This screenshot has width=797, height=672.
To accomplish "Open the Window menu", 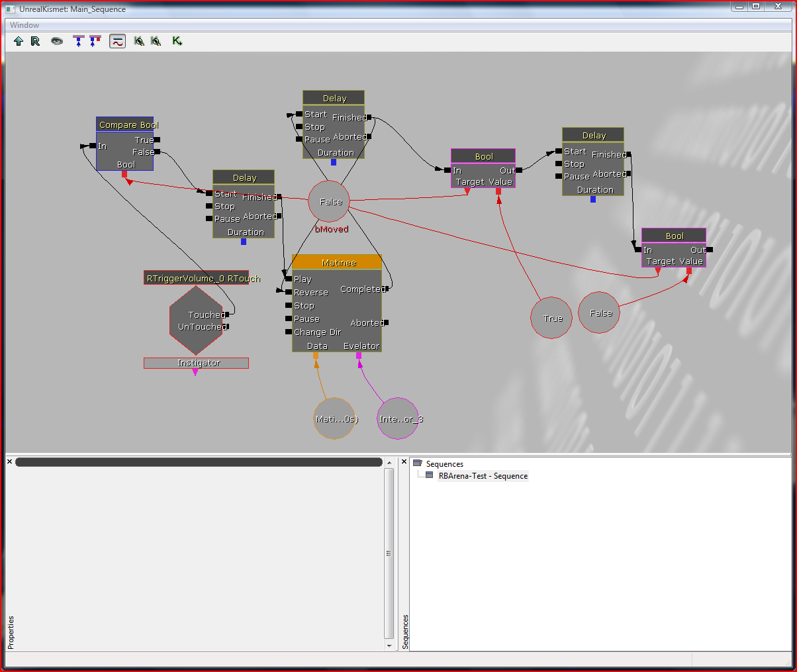I will coord(24,25).
